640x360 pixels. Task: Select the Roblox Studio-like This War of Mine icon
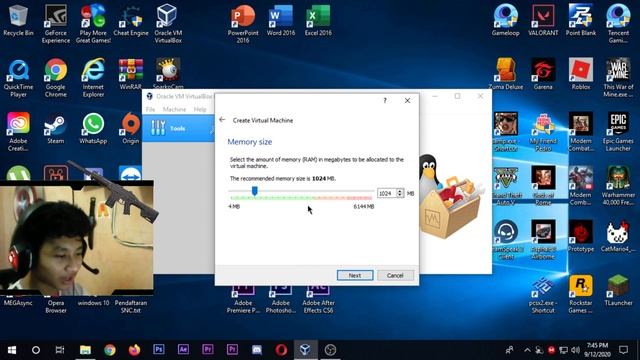click(618, 78)
